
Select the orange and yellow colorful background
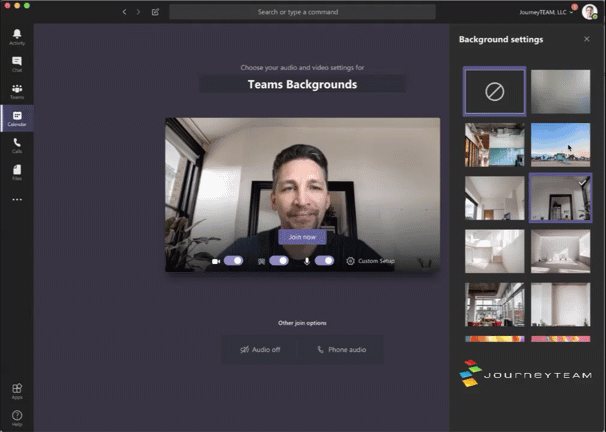tap(494, 339)
